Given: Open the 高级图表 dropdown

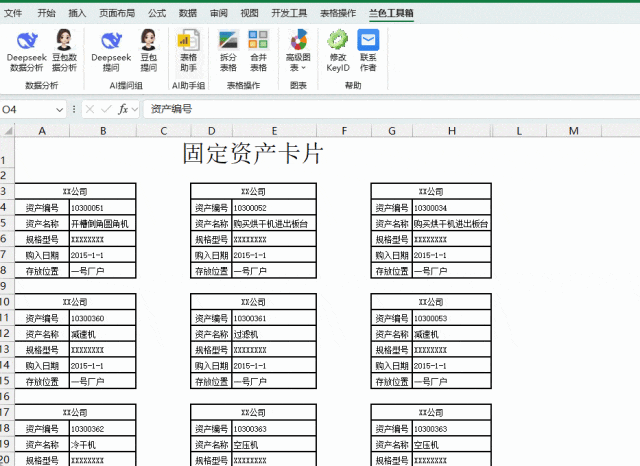Looking at the screenshot, I should (x=298, y=51).
